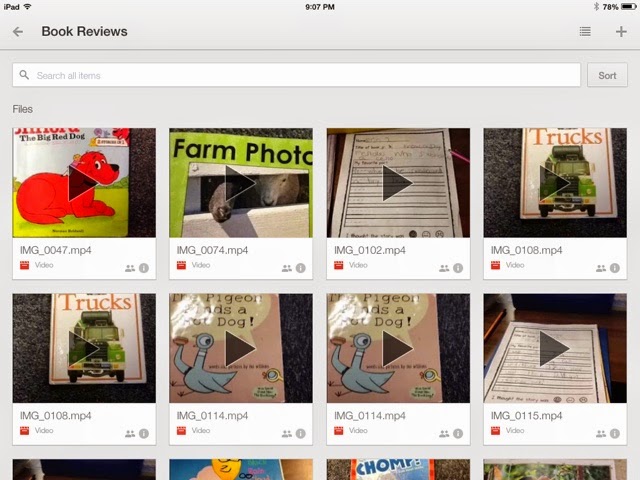Play the IMG_0102.mp4 worksheet video thumbnail
The width and height of the screenshot is (640, 480).
point(398,183)
